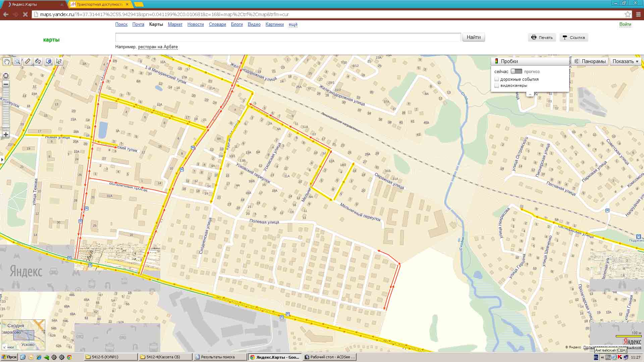644x362 pixels.
Task: Click the Пуск start button
Action: [9, 357]
